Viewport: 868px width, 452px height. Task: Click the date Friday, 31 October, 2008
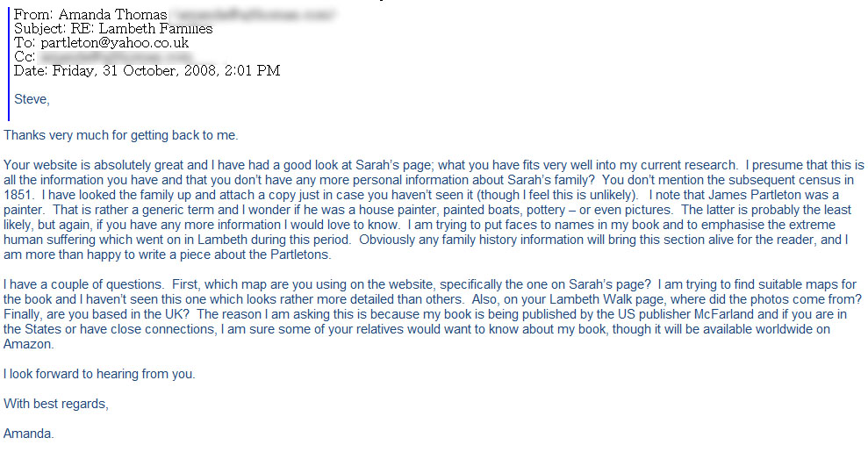[134, 71]
